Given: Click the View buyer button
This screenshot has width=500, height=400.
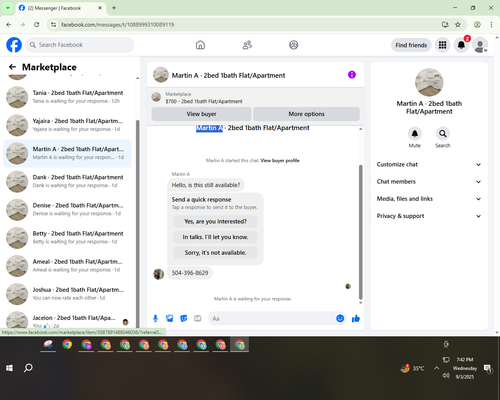Looking at the screenshot, I should pyautogui.click(x=201, y=114).
